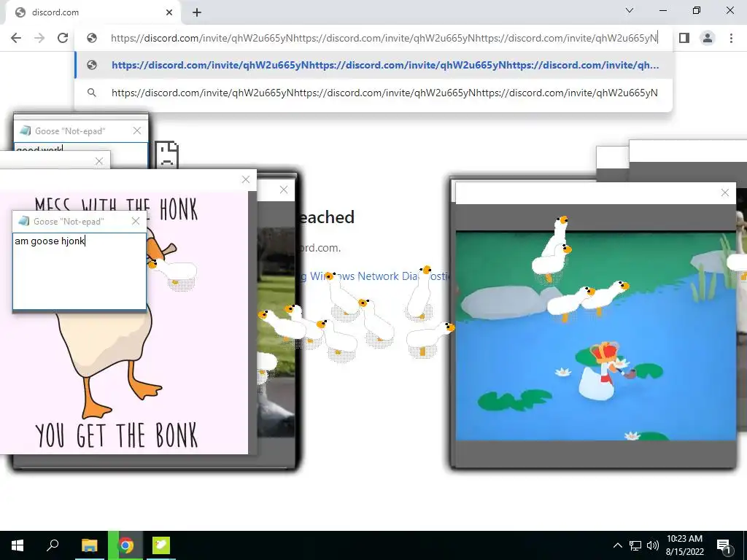Screen dimensions: 747x560
Task: Click the notepad icon of the 'good work' Not-epad
Action: point(26,131)
